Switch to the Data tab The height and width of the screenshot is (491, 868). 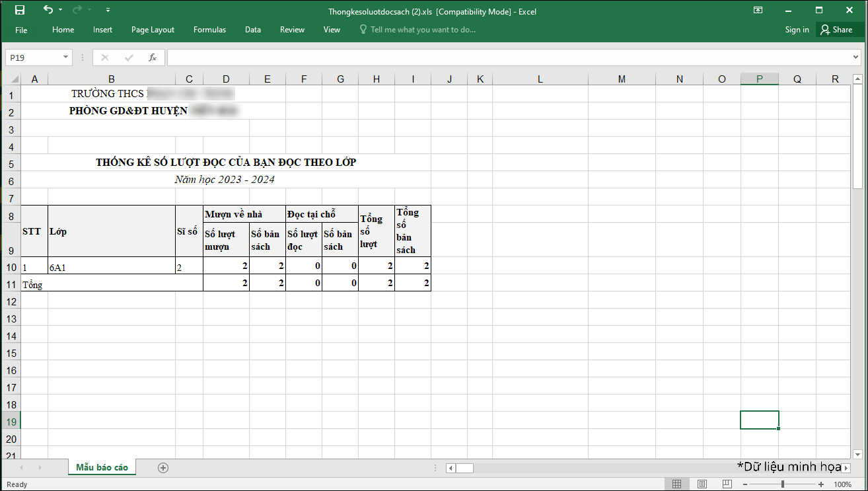(x=253, y=30)
